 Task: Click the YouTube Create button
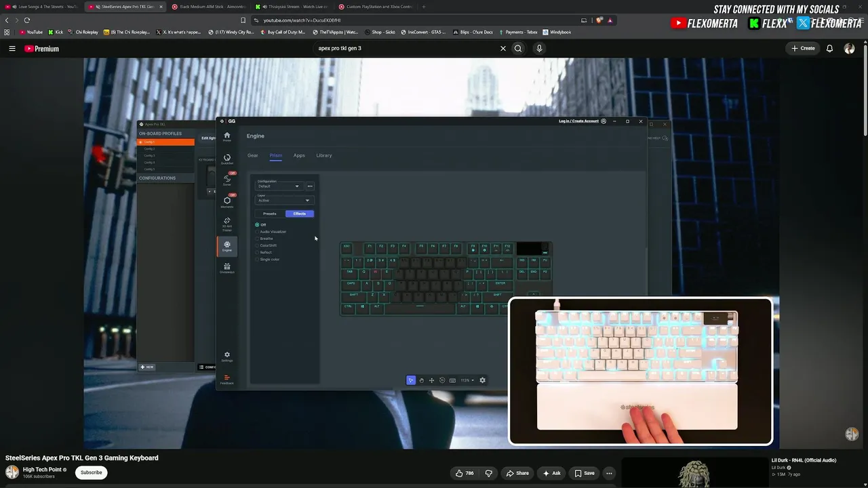[x=803, y=49]
